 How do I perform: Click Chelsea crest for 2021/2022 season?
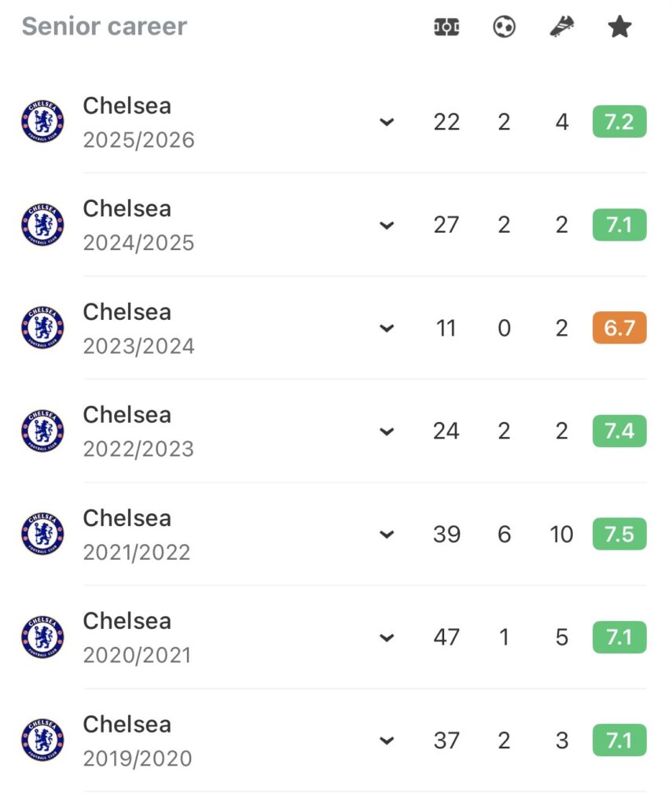[42, 535]
